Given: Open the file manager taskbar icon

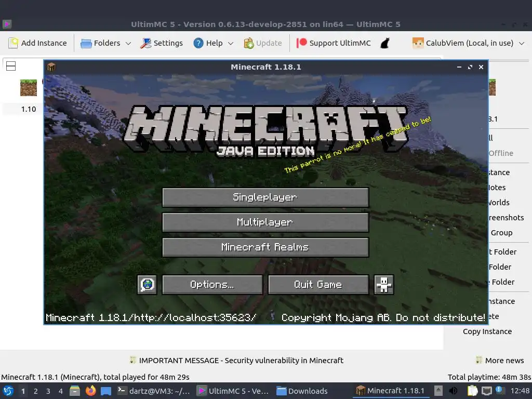Looking at the screenshot, I should click(x=75, y=391).
